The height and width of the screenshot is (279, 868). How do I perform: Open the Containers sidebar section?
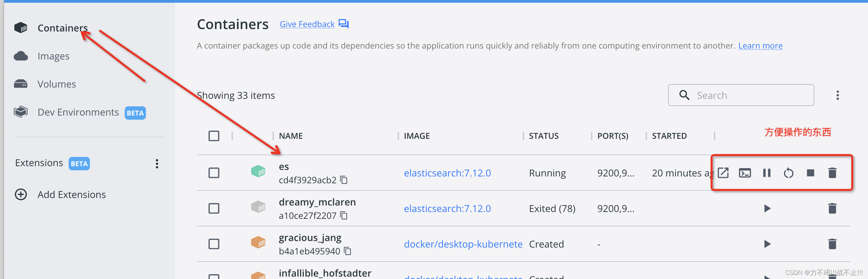(x=63, y=28)
